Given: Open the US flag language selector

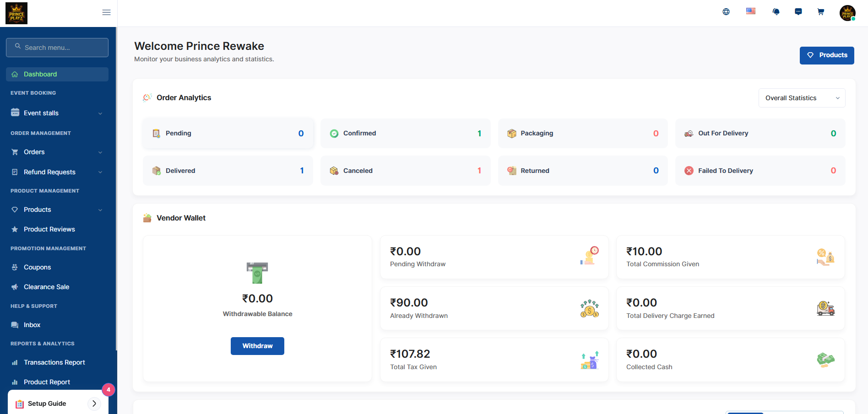Looking at the screenshot, I should click(751, 11).
